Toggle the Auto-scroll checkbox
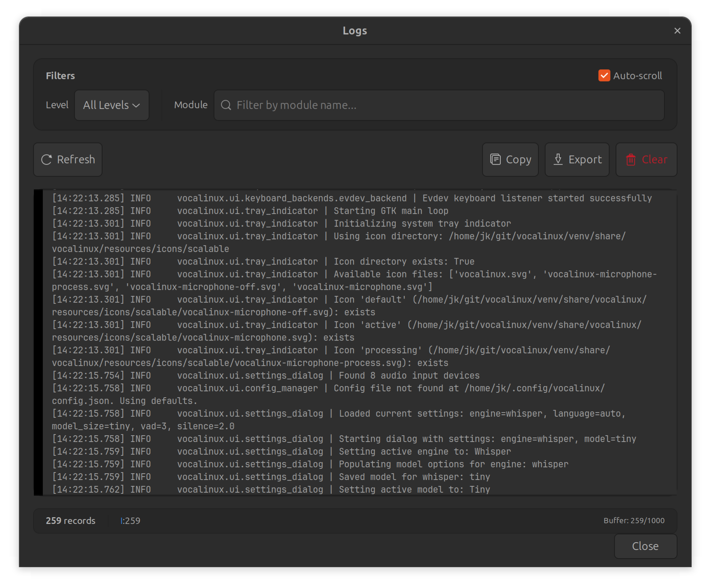710x588 pixels. click(604, 76)
